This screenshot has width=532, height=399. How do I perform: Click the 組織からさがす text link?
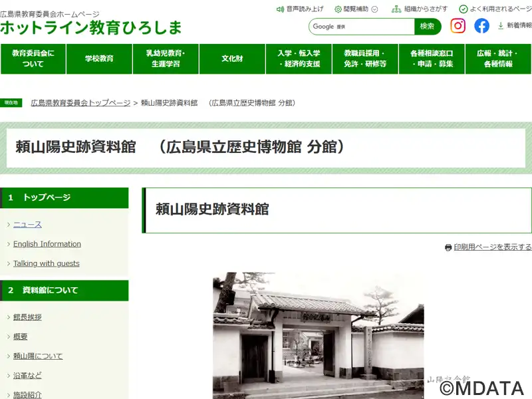click(426, 9)
